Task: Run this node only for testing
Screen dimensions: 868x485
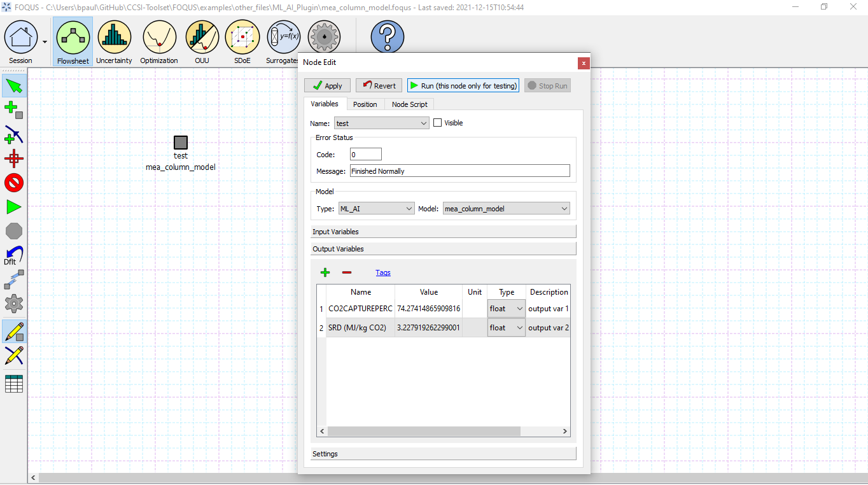Action: coord(463,85)
